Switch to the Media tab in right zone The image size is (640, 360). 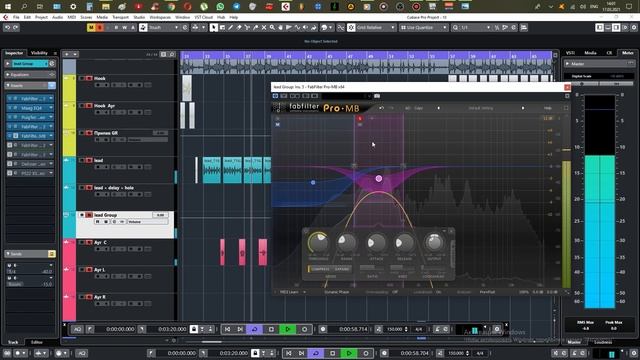[x=590, y=53]
